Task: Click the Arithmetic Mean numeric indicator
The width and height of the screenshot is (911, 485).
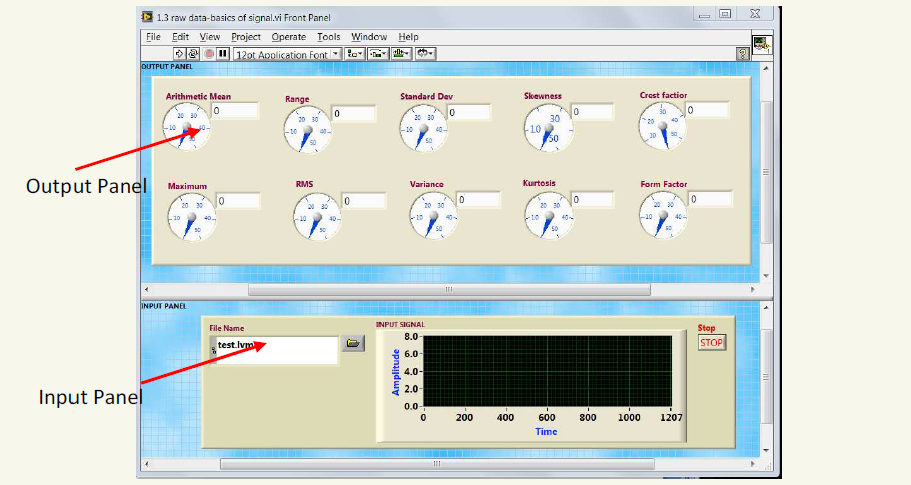Action: coord(235,110)
